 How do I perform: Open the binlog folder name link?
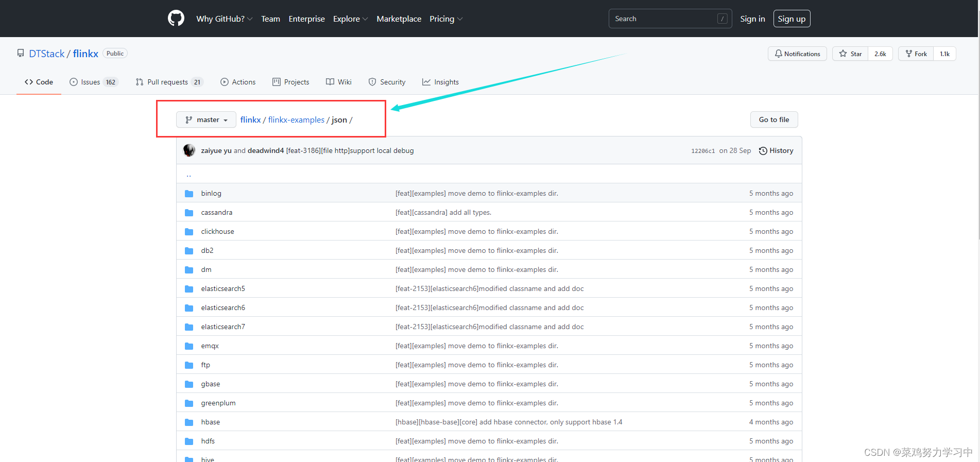211,193
